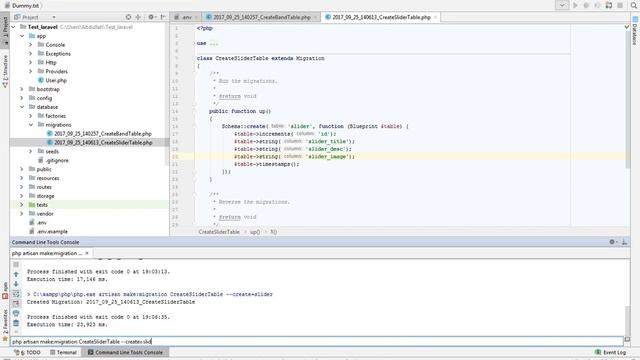Viewport: 640px width, 360px height.
Task: Click the console up arrow icon
Action: pos(16,274)
